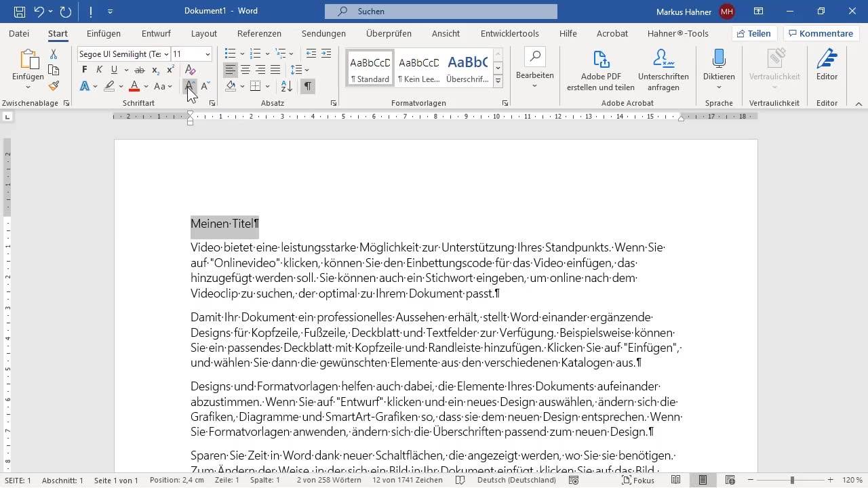Sort the text with the A-Z icon
The width and height of the screenshot is (868, 488).
[x=287, y=86]
